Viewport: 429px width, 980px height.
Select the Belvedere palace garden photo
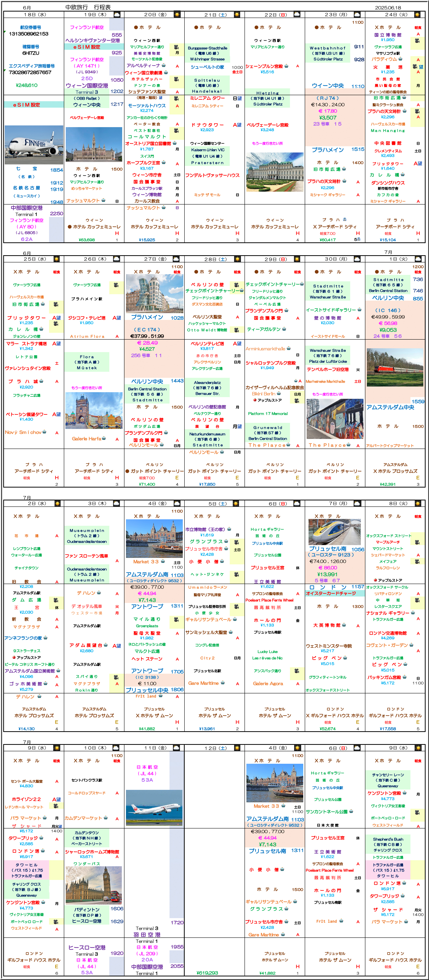[x=275, y=172]
